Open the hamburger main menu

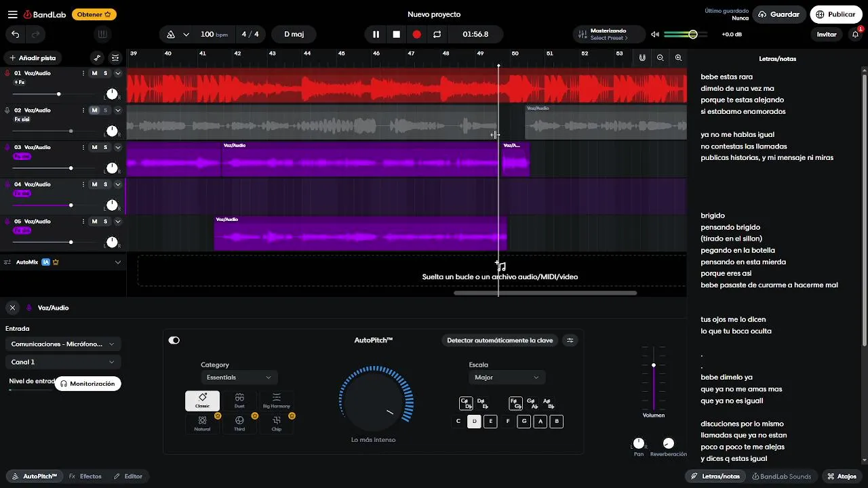click(x=12, y=14)
